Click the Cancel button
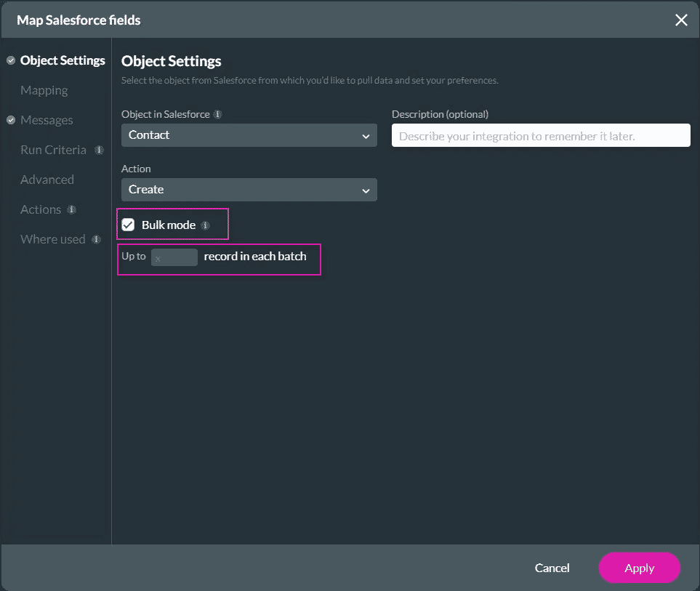 point(552,568)
